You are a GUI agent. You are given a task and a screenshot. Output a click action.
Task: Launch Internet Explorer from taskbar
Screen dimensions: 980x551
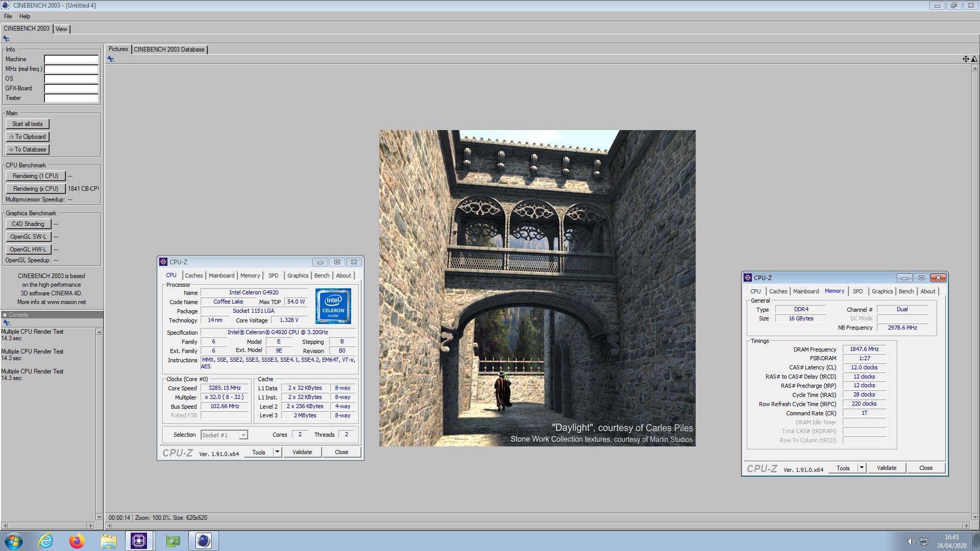[x=46, y=541]
